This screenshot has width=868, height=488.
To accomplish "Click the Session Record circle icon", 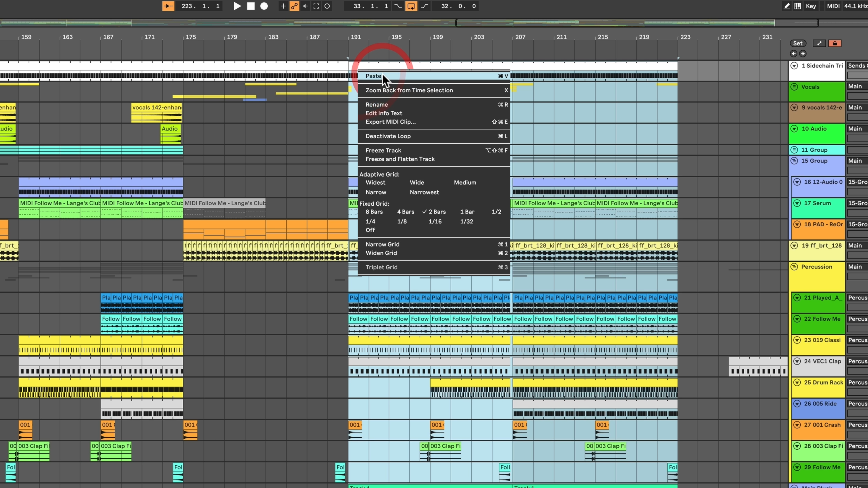I will coord(327,6).
